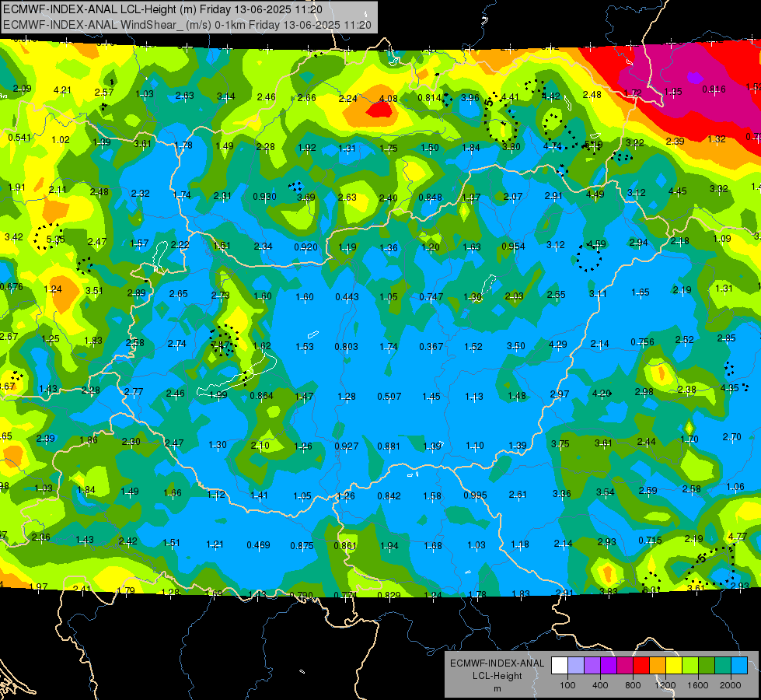Click the wind shear value 0.848
Image resolution: width=761 pixels, height=700 pixels.
[x=430, y=198]
